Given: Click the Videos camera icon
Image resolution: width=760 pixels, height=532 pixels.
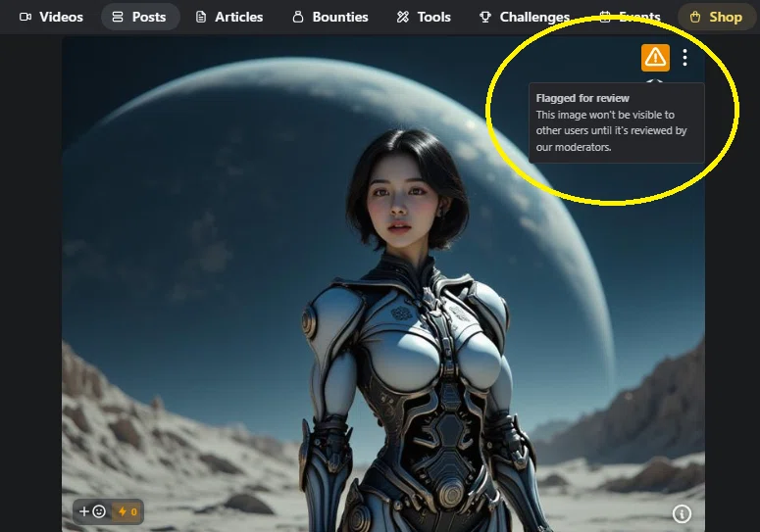Looking at the screenshot, I should pos(25,17).
